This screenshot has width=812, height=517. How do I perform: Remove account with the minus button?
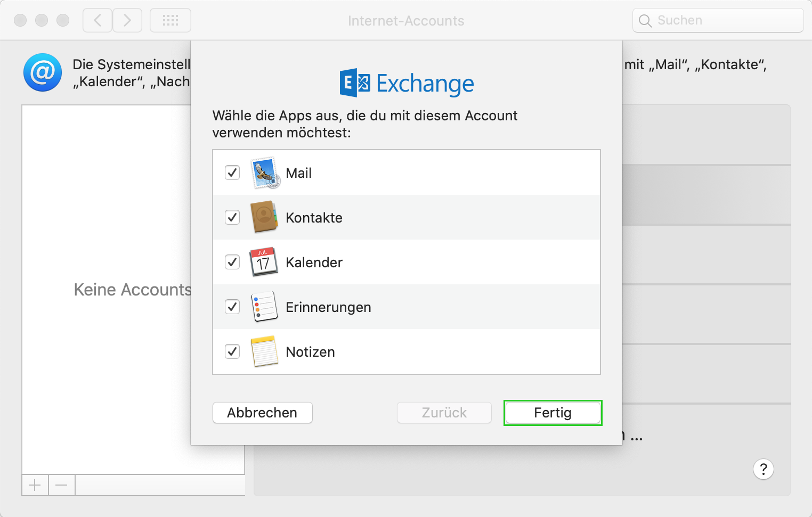62,485
